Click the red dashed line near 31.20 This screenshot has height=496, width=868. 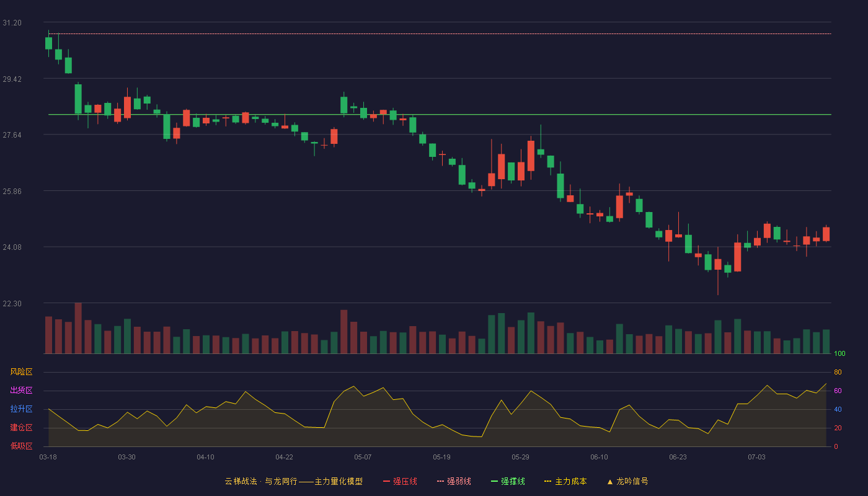(440, 34)
